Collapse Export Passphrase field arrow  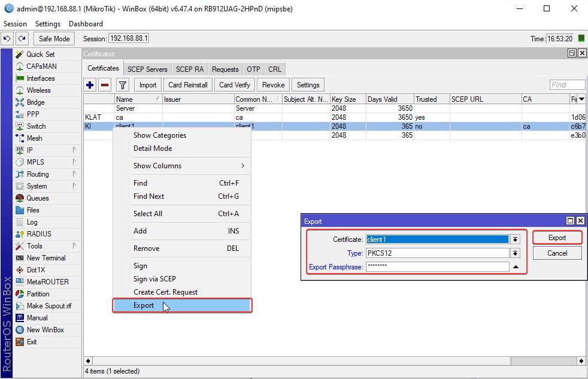516,267
